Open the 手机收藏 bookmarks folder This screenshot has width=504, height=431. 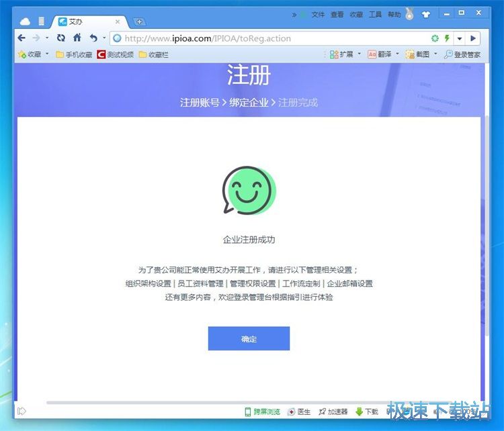(74, 54)
